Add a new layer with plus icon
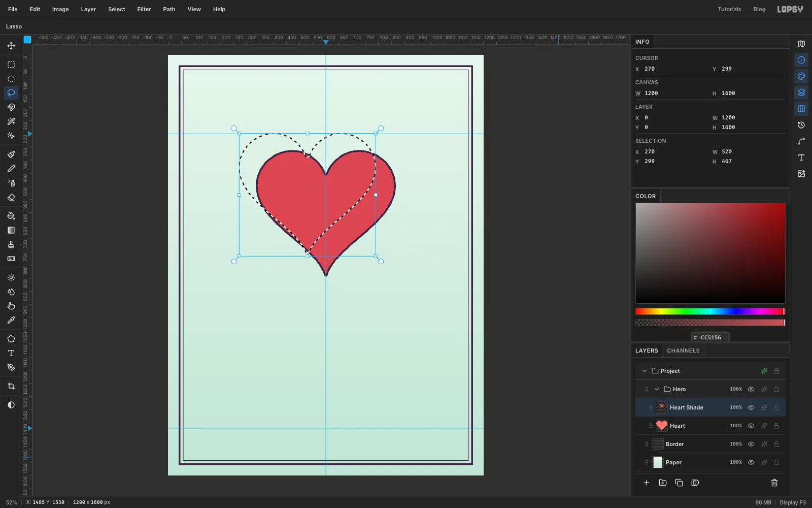The height and width of the screenshot is (508, 812). point(647,483)
